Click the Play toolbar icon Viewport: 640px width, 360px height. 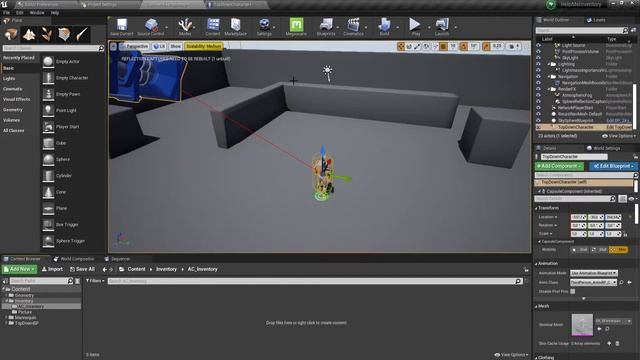tap(415, 24)
